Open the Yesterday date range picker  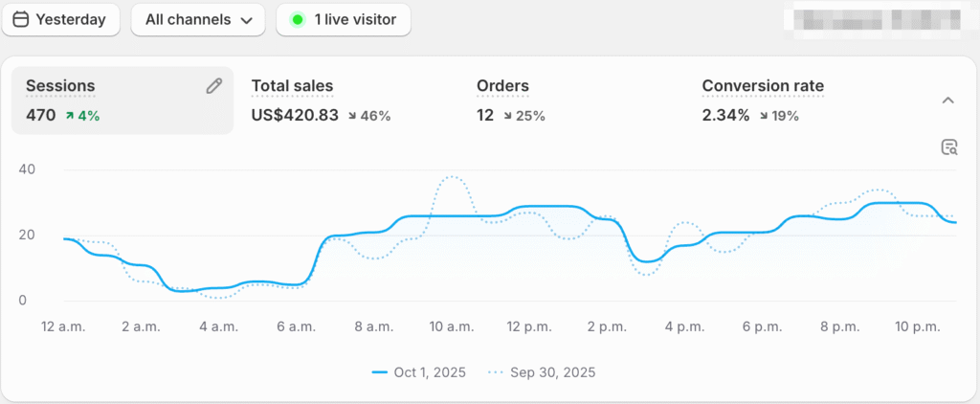click(x=60, y=20)
